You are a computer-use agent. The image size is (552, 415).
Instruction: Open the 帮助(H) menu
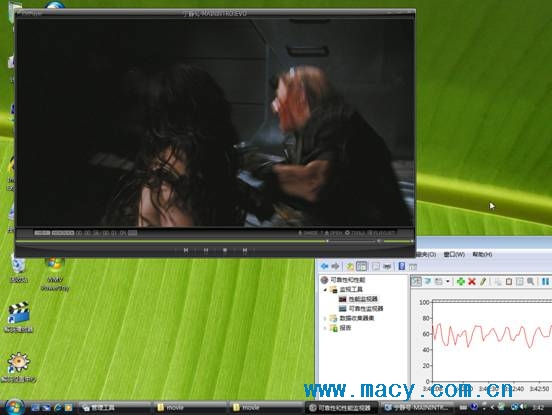click(482, 254)
